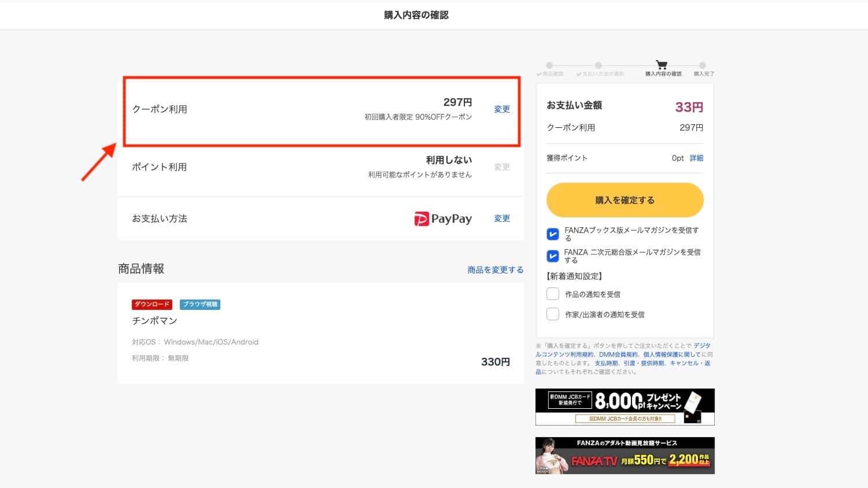Open the DMM会員規約 link
The image size is (868, 488).
pos(618,354)
